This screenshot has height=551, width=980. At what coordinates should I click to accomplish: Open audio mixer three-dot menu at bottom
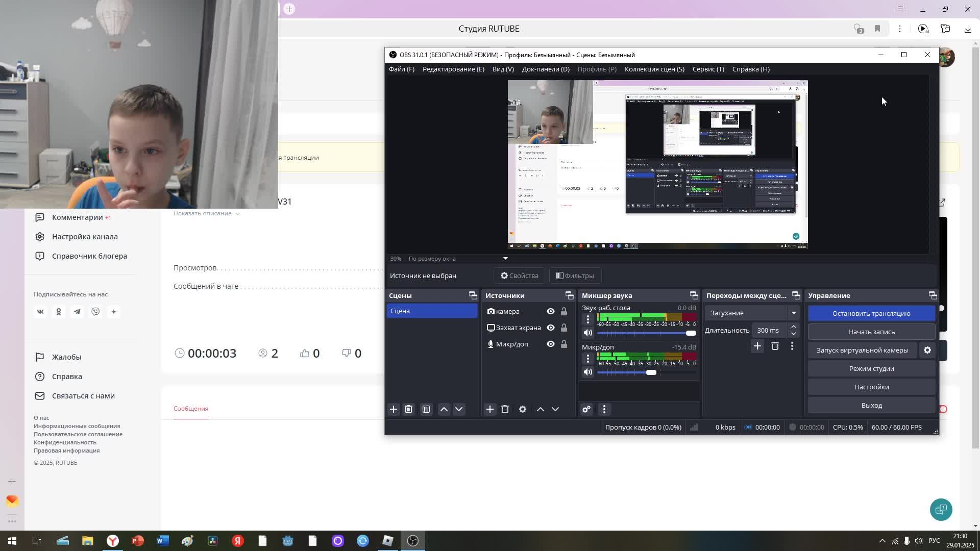click(x=604, y=409)
